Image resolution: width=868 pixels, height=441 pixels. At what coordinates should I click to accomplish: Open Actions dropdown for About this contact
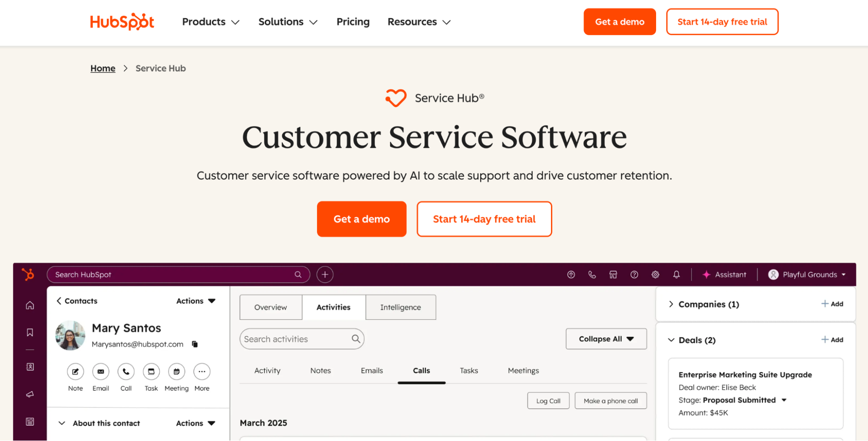tap(196, 423)
